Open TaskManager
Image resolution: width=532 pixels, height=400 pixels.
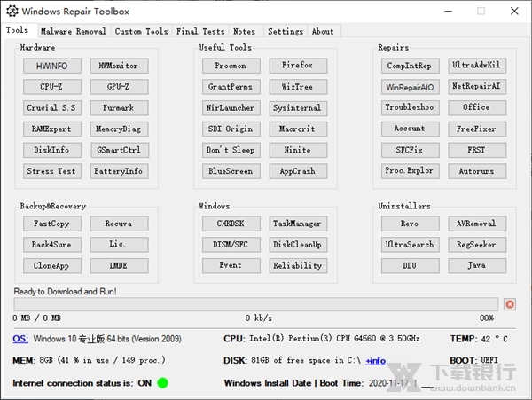click(298, 224)
